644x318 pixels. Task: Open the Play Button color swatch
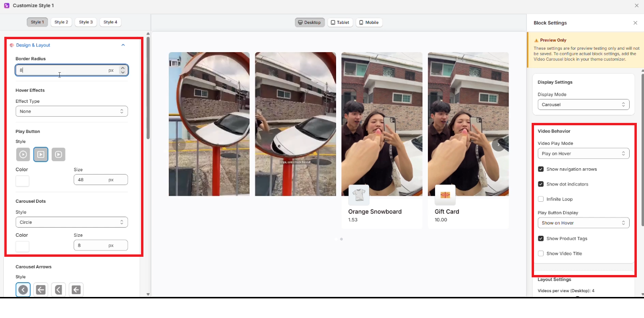tap(22, 181)
